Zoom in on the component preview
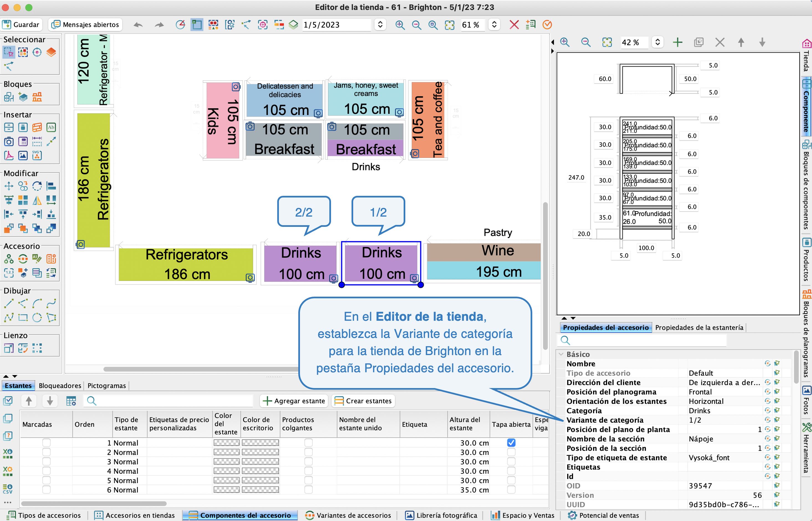Screen dimensions: 812x521 tap(564, 42)
